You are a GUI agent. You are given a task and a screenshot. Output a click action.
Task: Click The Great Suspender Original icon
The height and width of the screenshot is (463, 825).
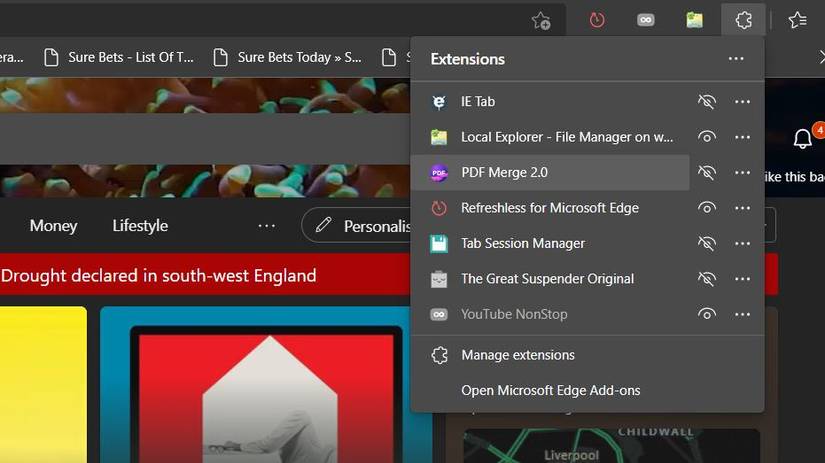pos(439,279)
